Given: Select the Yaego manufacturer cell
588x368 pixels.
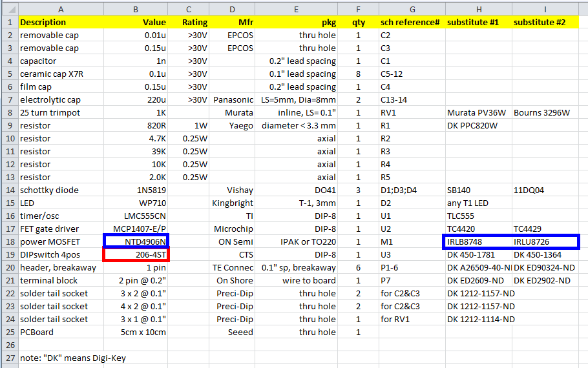Looking at the screenshot, I should (x=232, y=125).
